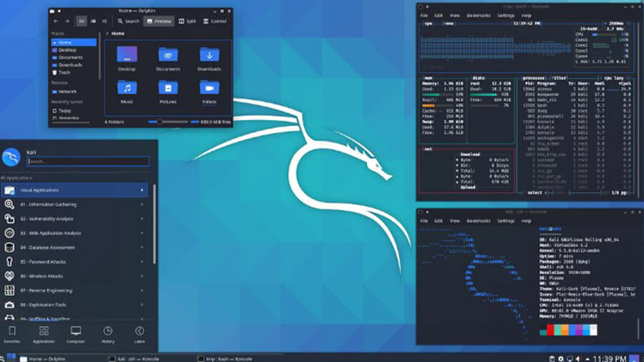Click filter in processes box header
This screenshot has height=362, width=644.
pos(559,78)
